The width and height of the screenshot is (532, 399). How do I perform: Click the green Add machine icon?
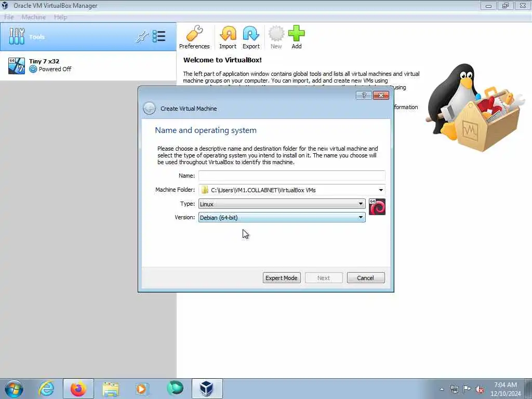click(x=297, y=37)
